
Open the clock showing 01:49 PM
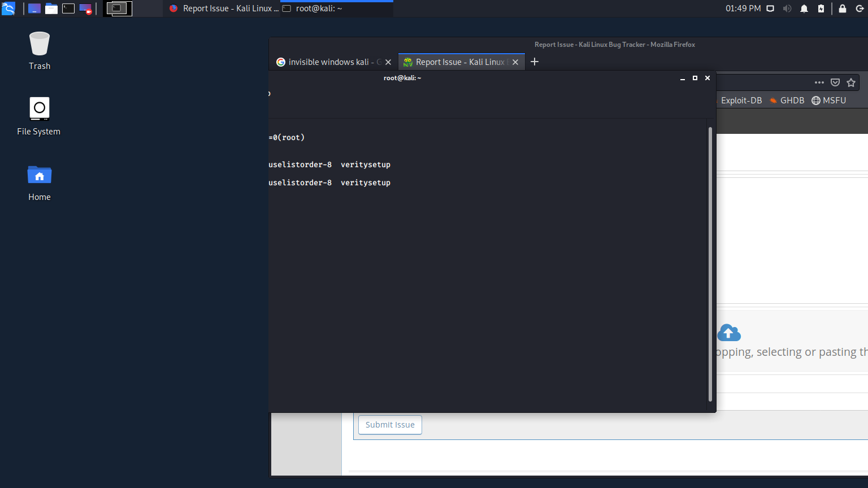click(743, 8)
